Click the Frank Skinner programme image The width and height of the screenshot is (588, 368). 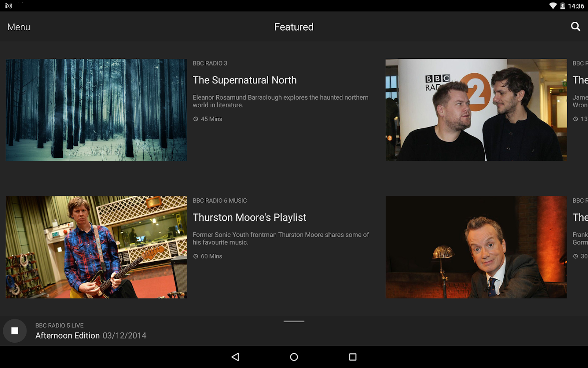click(476, 247)
